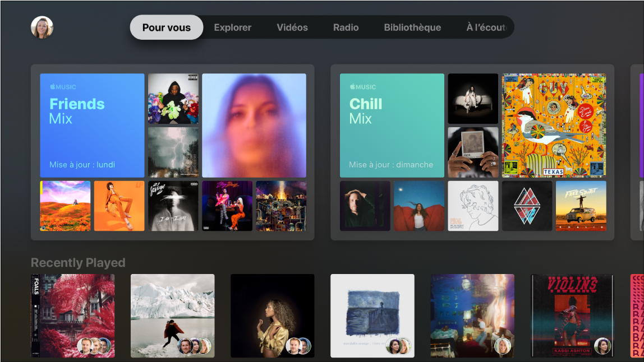Viewport: 644px width, 362px height.
Task: Open the Chill Mix playlist
Action: click(x=392, y=124)
